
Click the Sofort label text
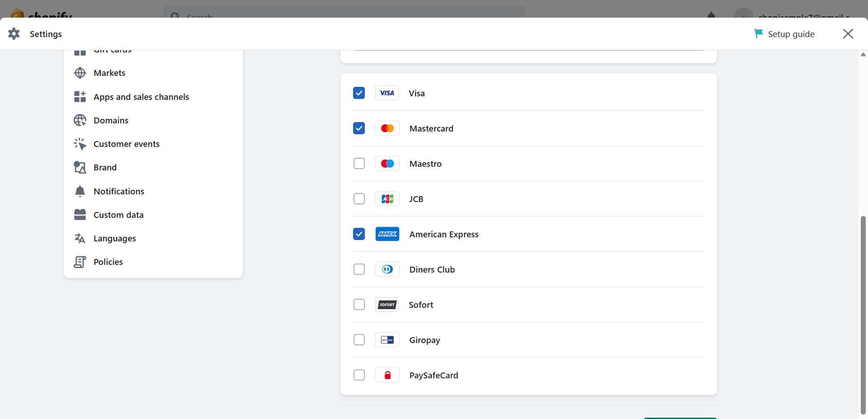coord(421,305)
